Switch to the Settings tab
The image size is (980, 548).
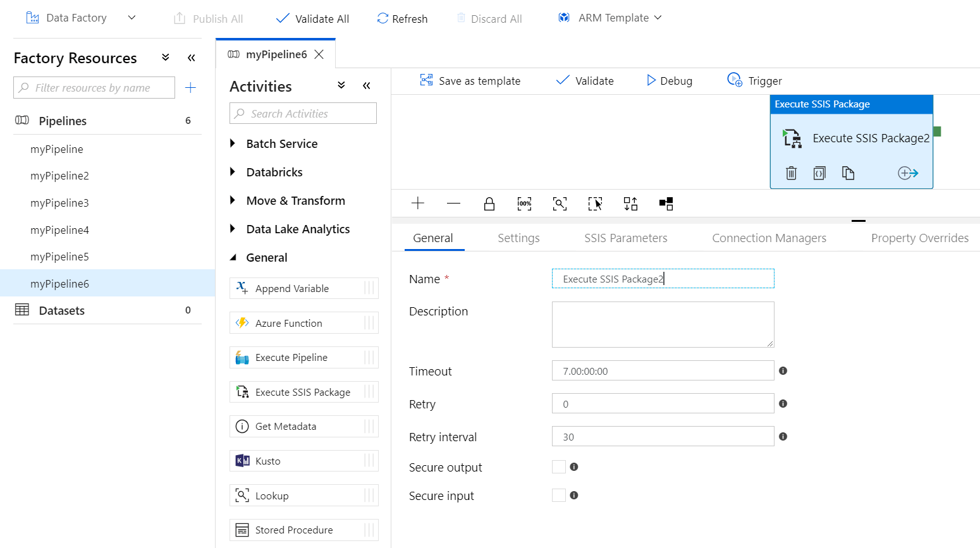pyautogui.click(x=518, y=238)
